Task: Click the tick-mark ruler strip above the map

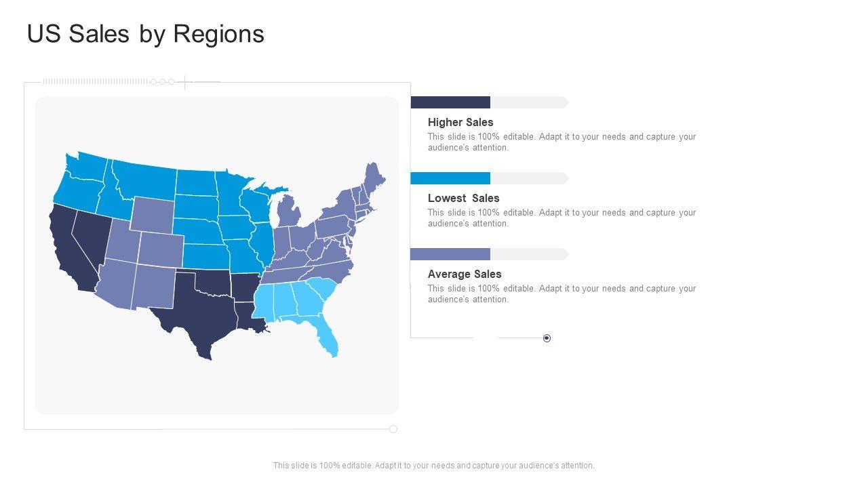Action: [x=95, y=82]
